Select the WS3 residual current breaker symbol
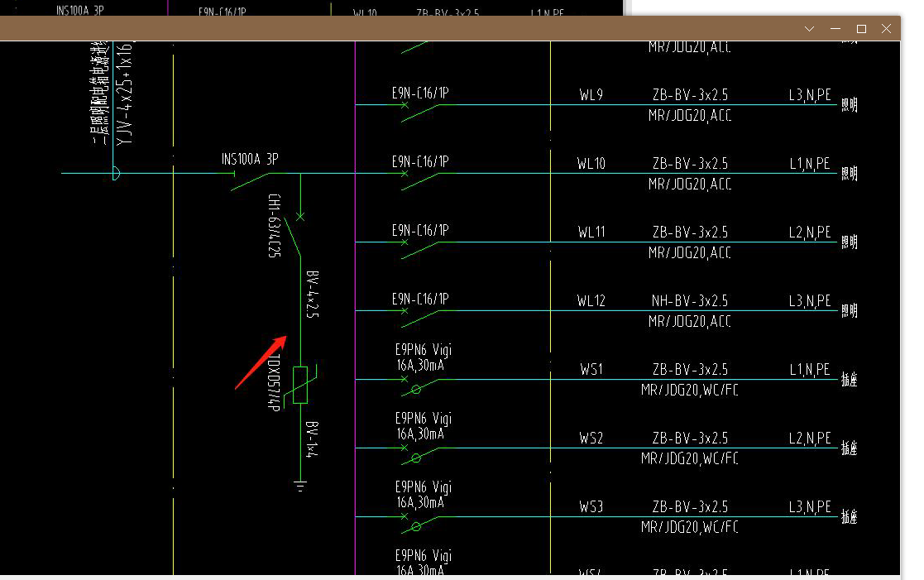924x580 pixels. click(x=419, y=524)
